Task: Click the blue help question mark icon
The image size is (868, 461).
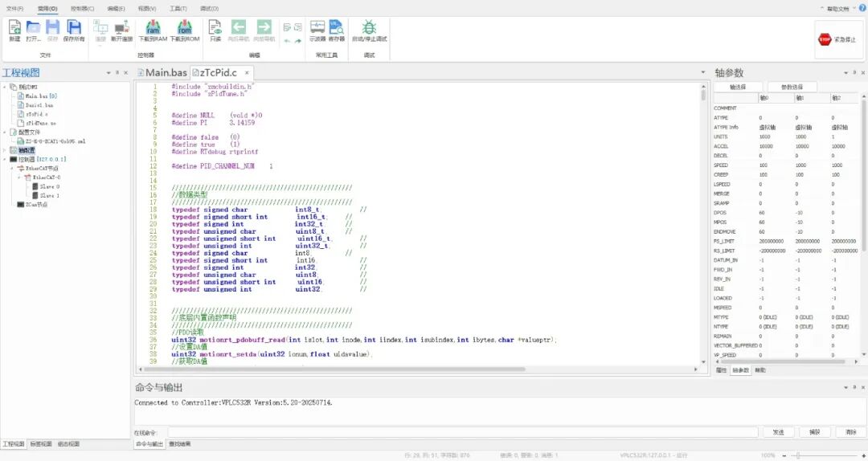Action: point(862,8)
